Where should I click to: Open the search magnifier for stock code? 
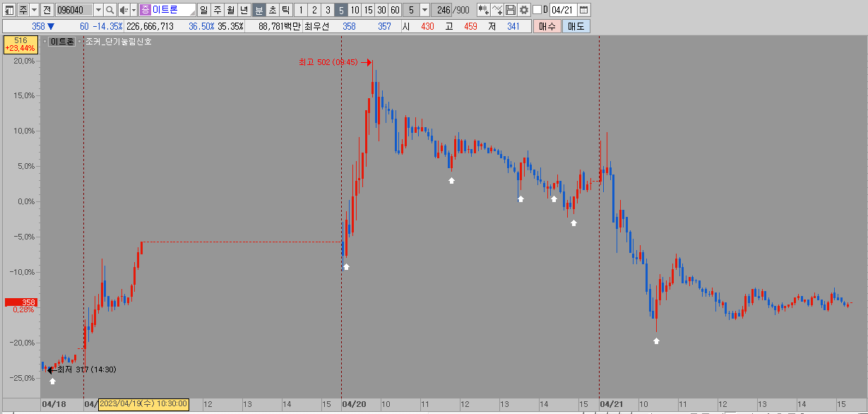tap(110, 10)
